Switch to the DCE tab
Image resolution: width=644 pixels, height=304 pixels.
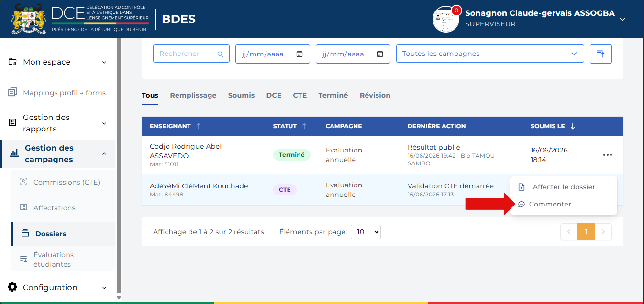(274, 95)
